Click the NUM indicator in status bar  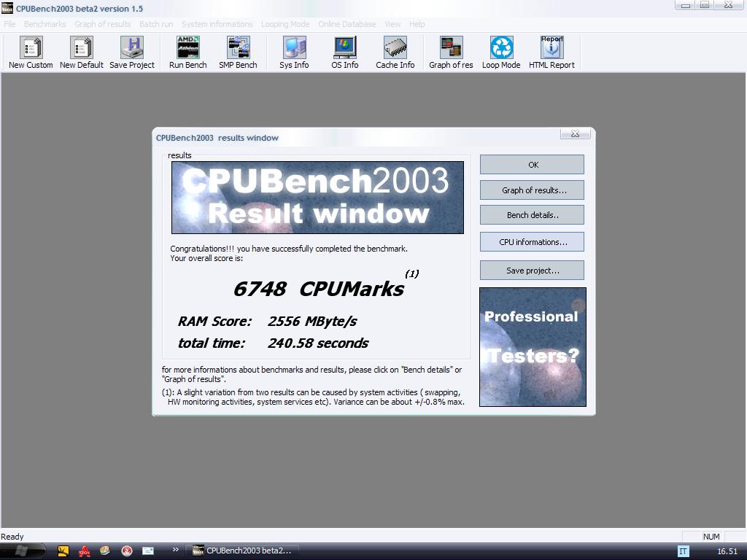711,537
